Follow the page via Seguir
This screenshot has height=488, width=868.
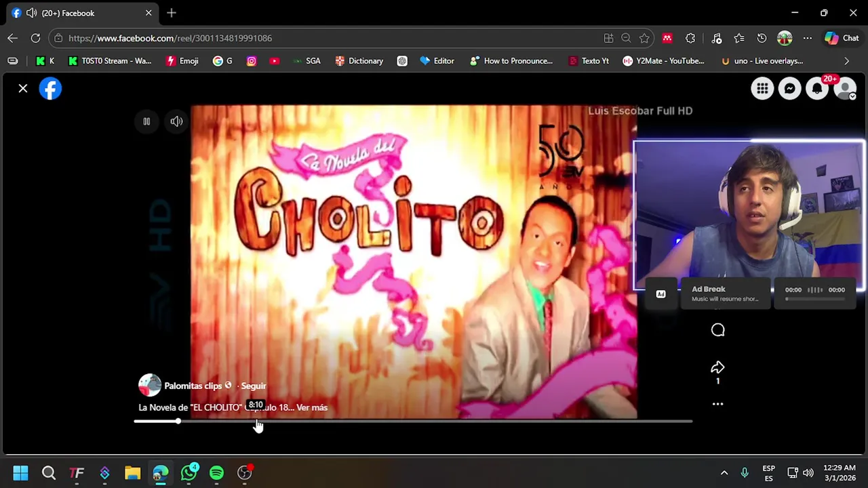point(254,386)
